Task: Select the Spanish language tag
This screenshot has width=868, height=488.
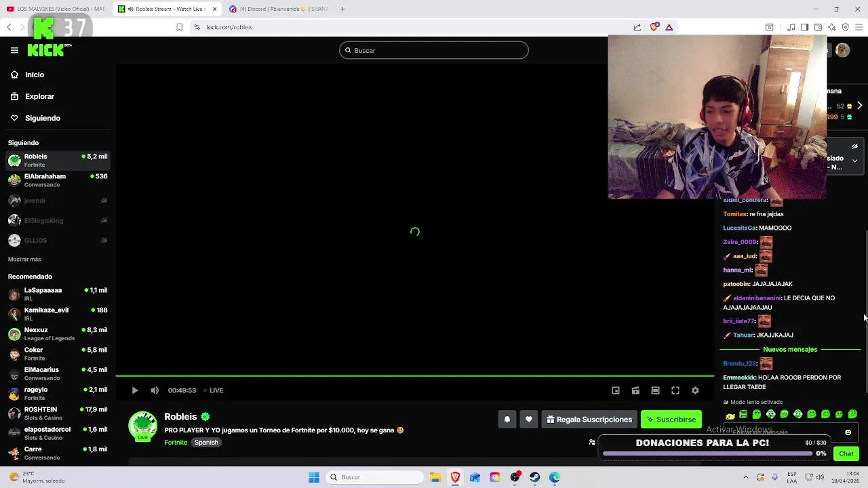Action: [206, 443]
